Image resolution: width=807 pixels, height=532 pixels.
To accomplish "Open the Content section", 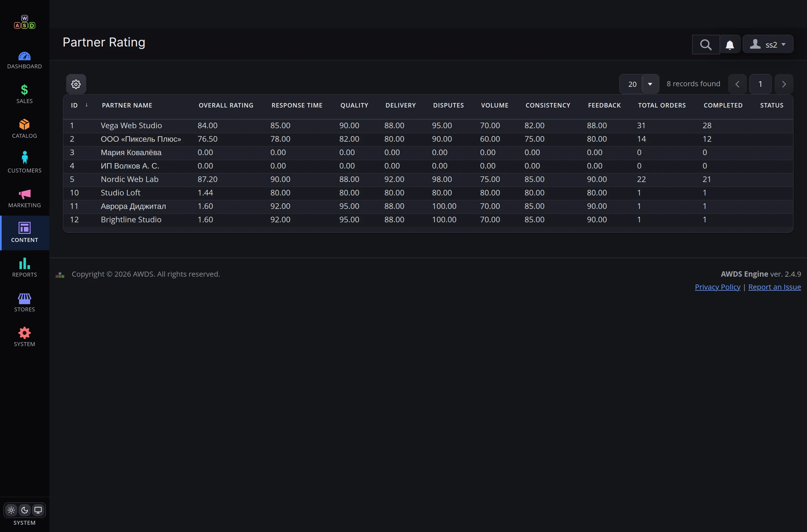I will (24, 233).
